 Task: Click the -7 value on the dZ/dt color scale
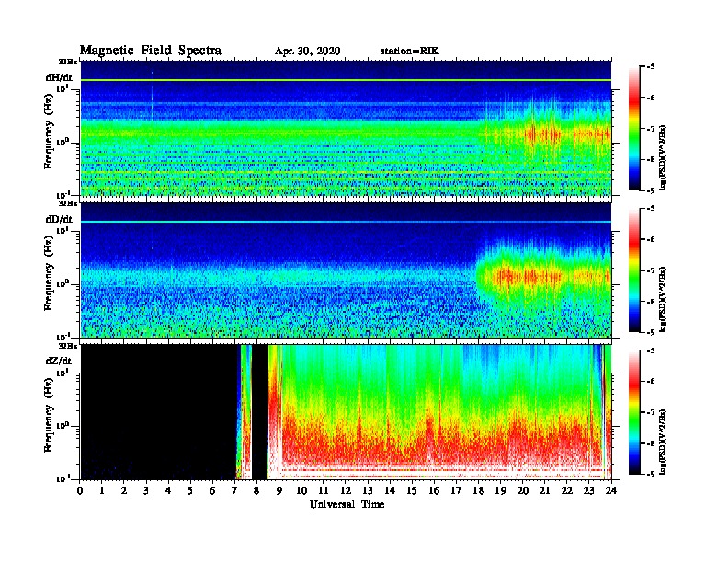point(651,412)
